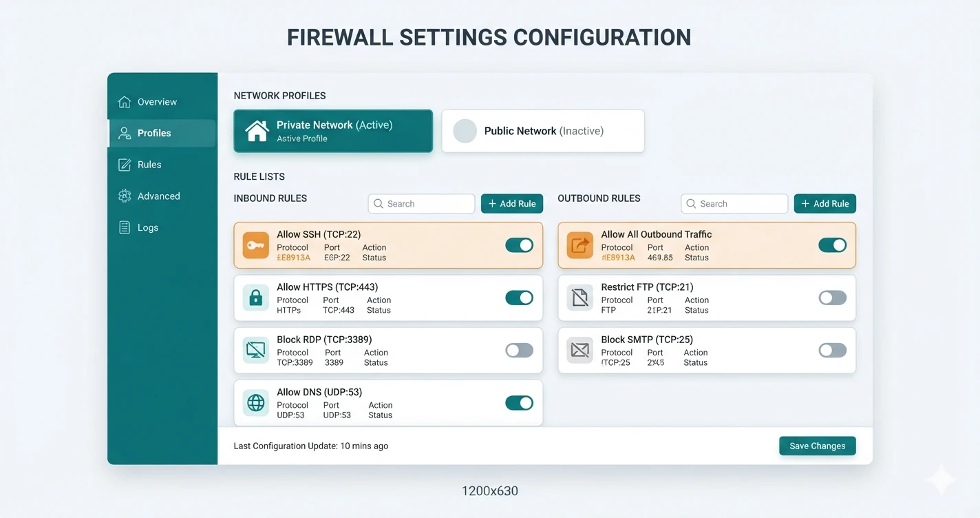Click the globe icon for Allow DNS rule

[x=256, y=403]
